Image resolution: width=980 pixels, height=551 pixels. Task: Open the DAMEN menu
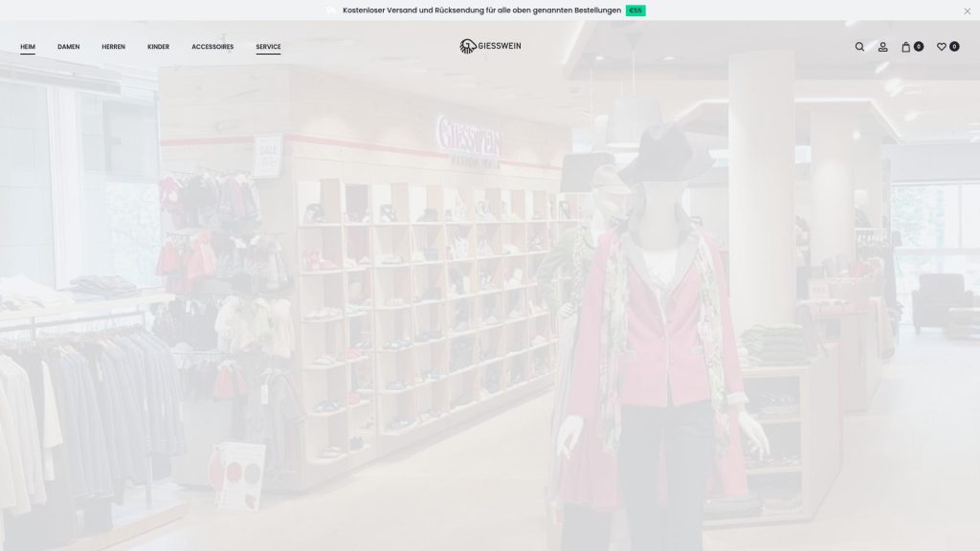(x=69, y=47)
